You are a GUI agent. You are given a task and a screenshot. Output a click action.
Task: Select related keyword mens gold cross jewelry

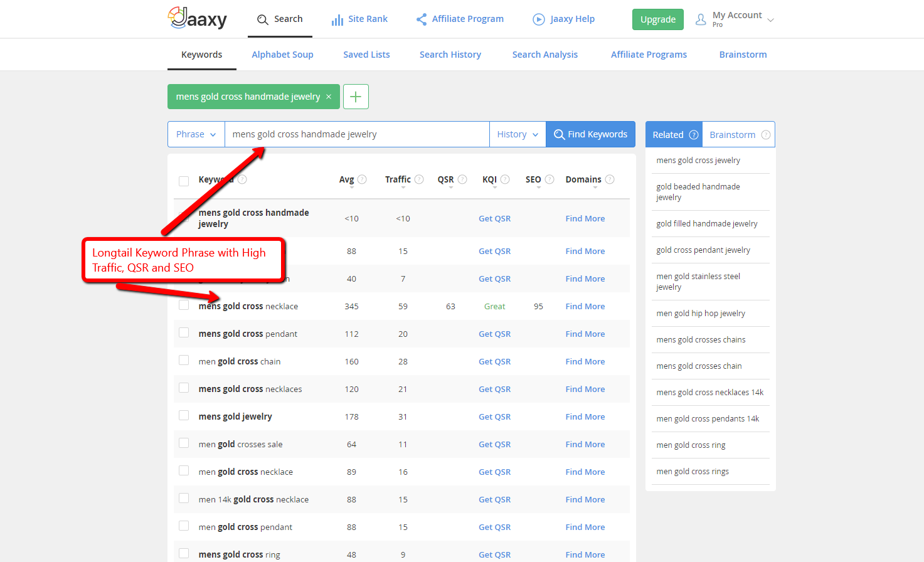(x=698, y=161)
